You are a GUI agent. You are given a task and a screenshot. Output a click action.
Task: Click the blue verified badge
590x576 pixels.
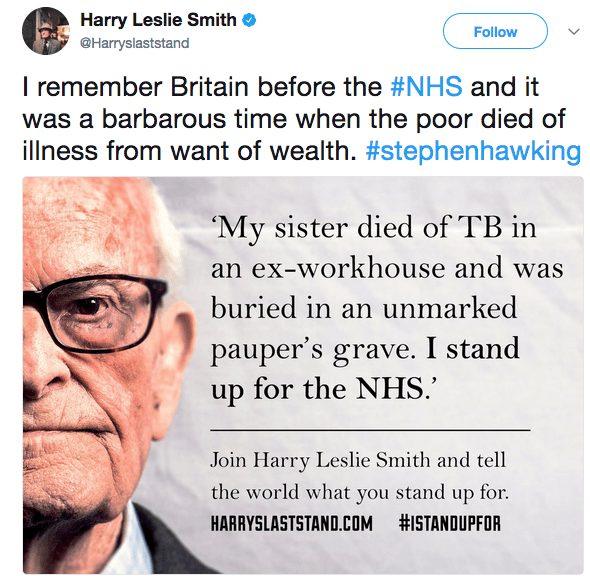tap(249, 20)
